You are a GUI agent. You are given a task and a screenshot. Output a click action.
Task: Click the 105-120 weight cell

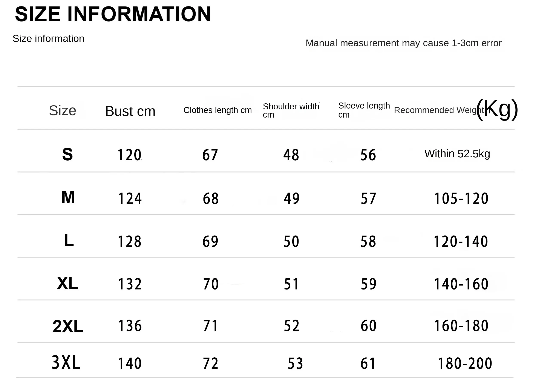[x=461, y=198]
